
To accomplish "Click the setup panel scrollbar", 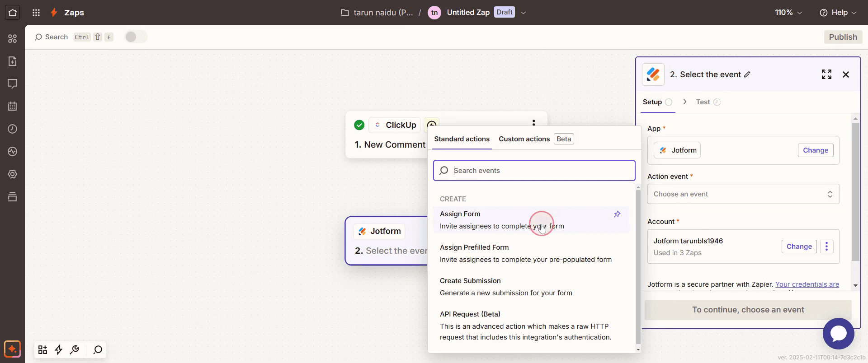I will (855, 192).
